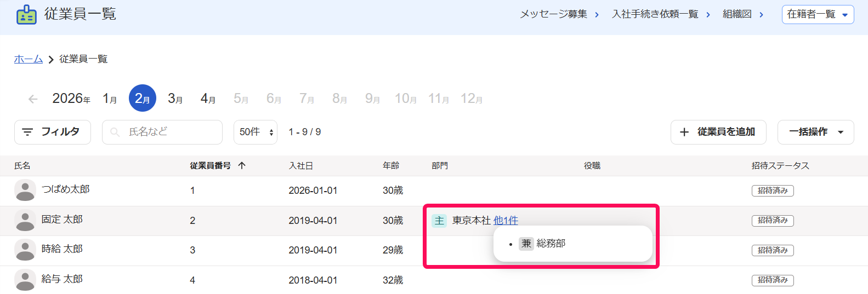
Task: Click the 入社日 column header
Action: [301, 165]
